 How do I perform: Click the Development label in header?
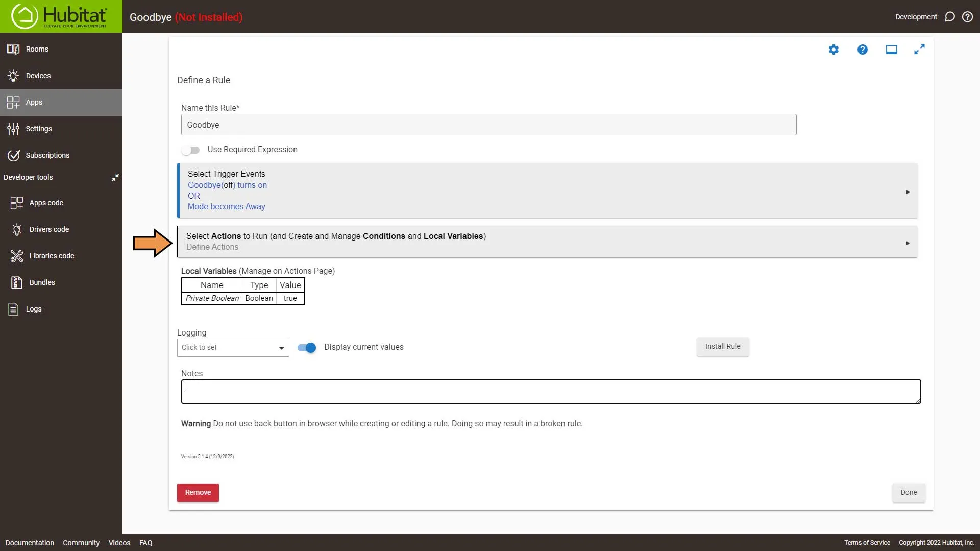[x=916, y=17]
